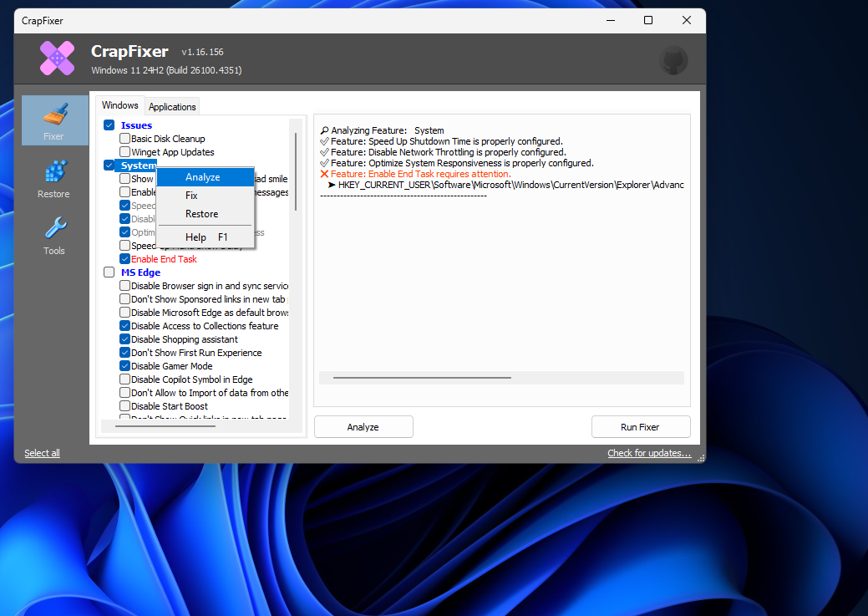868x616 pixels.
Task: Click the GitHub icon in the header
Action: (x=673, y=60)
